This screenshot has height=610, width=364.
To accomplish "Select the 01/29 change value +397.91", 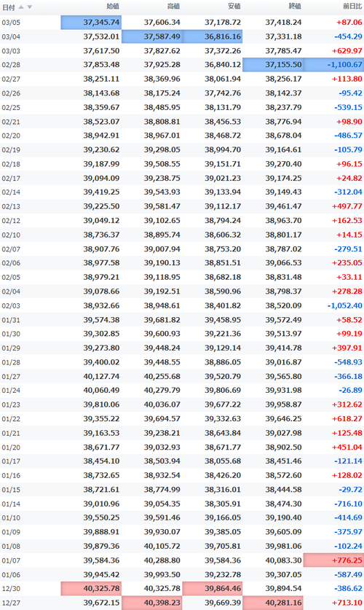I will (x=347, y=348).
